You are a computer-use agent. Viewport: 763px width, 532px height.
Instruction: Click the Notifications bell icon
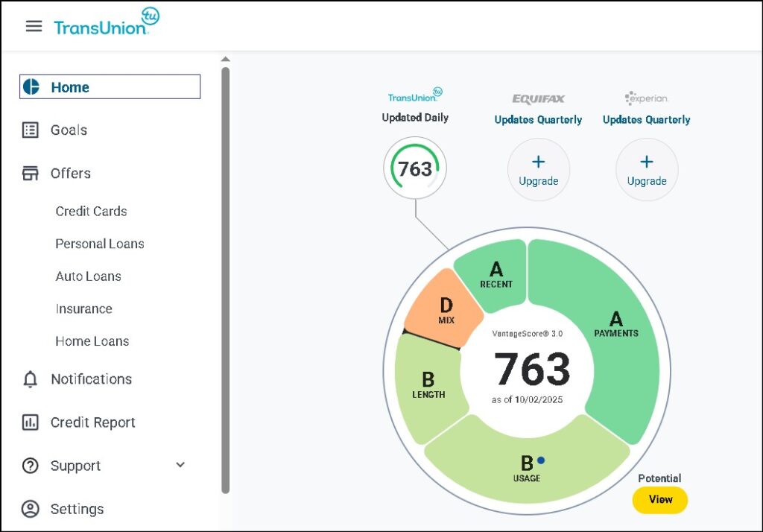31,379
